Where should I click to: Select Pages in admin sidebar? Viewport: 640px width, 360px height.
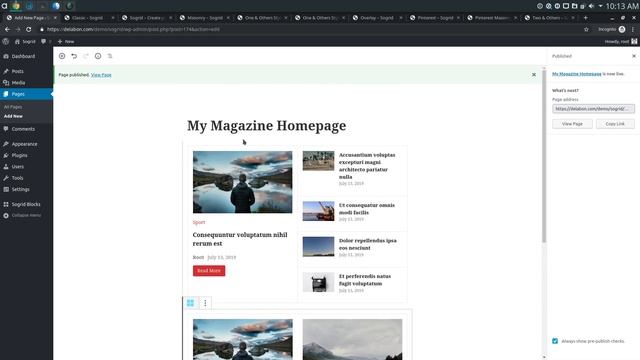(x=26, y=94)
